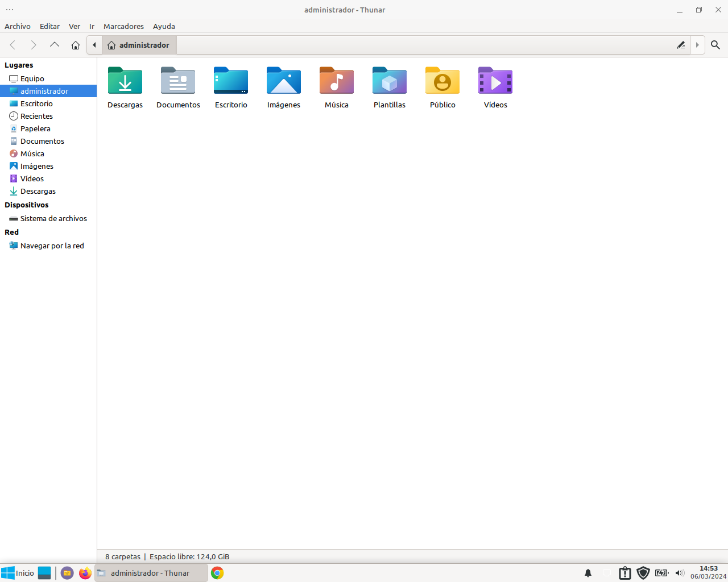Select the Vídeos folder icon
728x582 pixels.
(x=495, y=81)
